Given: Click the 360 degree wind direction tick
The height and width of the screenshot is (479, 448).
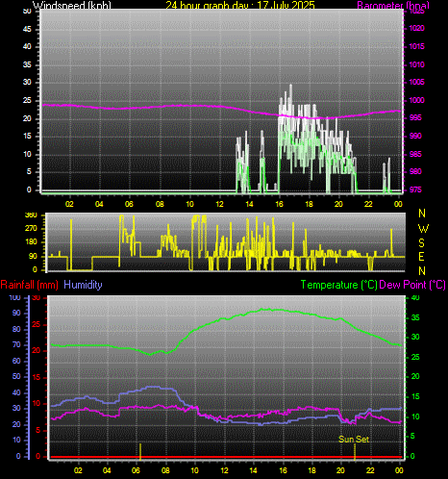Looking at the screenshot, I should pos(31,215).
